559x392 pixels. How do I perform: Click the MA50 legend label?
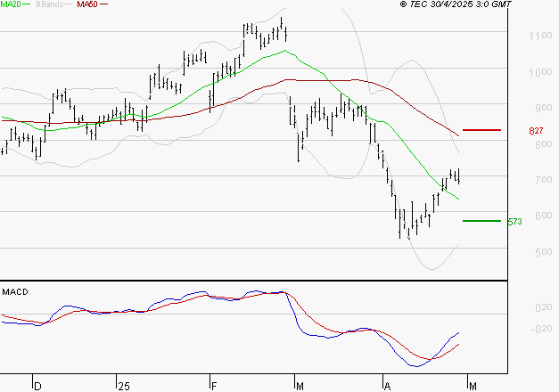coord(87,4)
